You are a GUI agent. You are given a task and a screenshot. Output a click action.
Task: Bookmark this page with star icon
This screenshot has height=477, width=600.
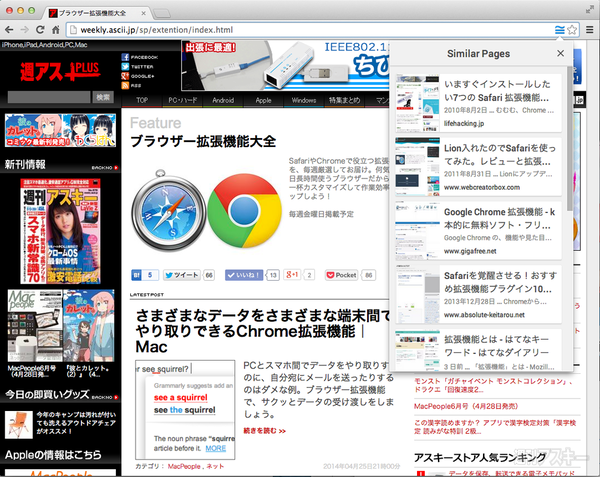(x=572, y=30)
